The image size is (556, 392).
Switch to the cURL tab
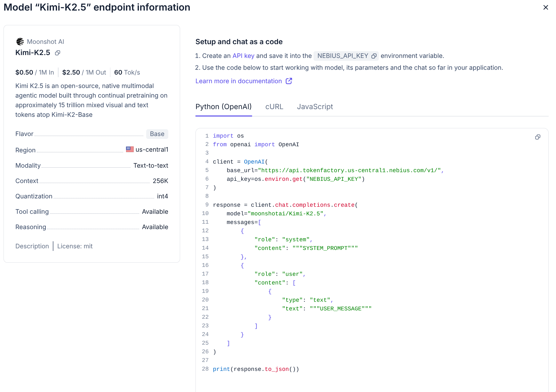click(x=274, y=107)
